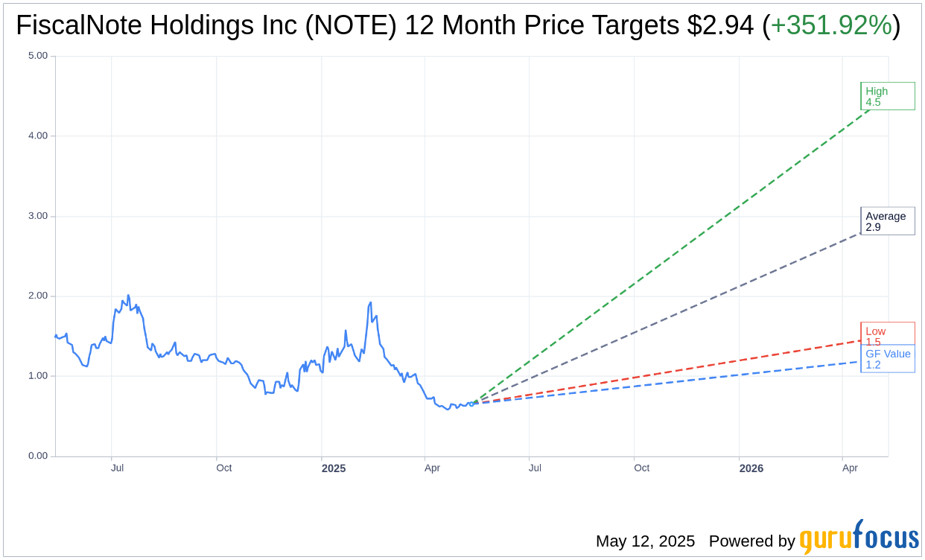Click the 0.00 y-axis label
This screenshot has width=925, height=560.
pyautogui.click(x=36, y=456)
